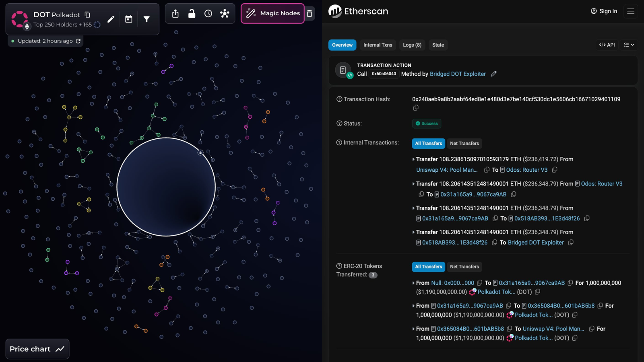Screen dimensions: 644x362
Task: Copy the Uniswap V4: Pool Man... sender address in the first ETH transfer
Action: coord(487,170)
